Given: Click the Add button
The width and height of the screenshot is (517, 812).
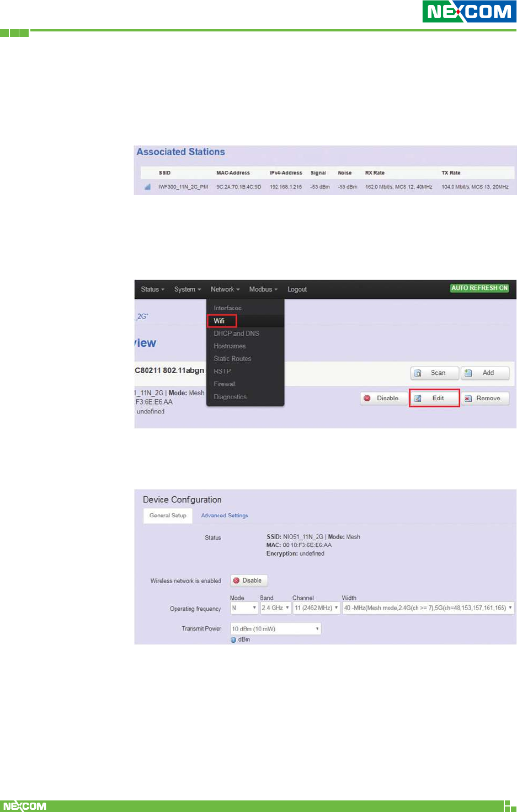Looking at the screenshot, I should pos(485,373).
